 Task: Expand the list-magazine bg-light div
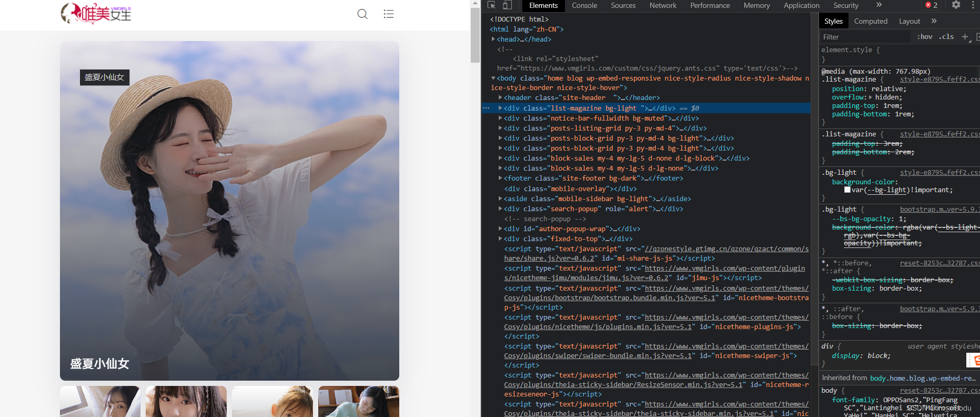[500, 108]
